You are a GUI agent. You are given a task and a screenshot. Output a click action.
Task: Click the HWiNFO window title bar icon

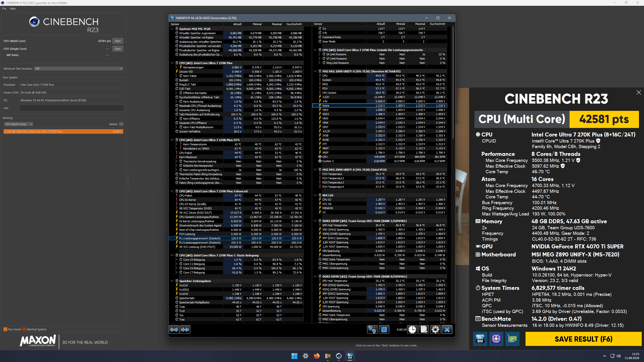click(172, 18)
